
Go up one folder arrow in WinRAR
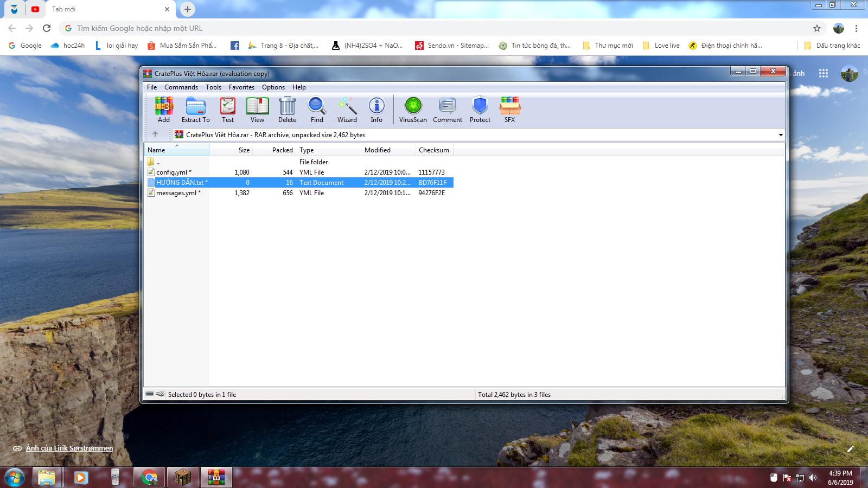tap(155, 134)
